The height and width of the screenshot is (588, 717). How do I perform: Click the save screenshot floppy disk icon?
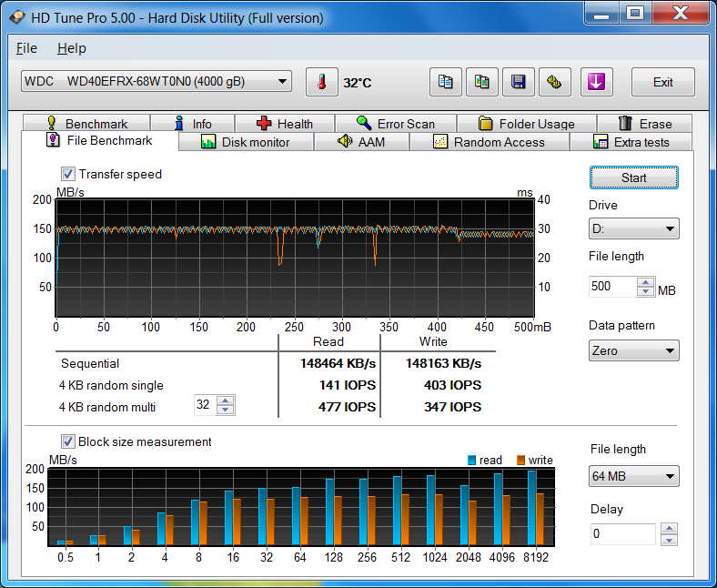[518, 82]
